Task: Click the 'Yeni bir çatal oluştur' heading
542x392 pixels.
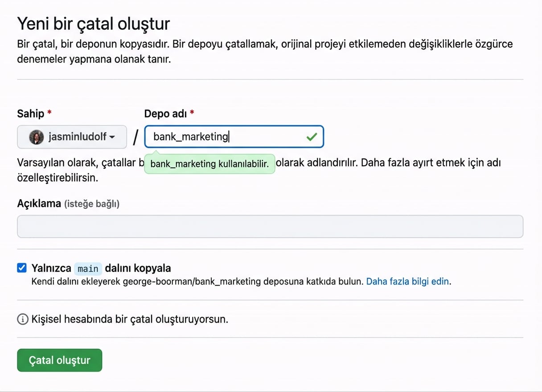Action: click(93, 23)
